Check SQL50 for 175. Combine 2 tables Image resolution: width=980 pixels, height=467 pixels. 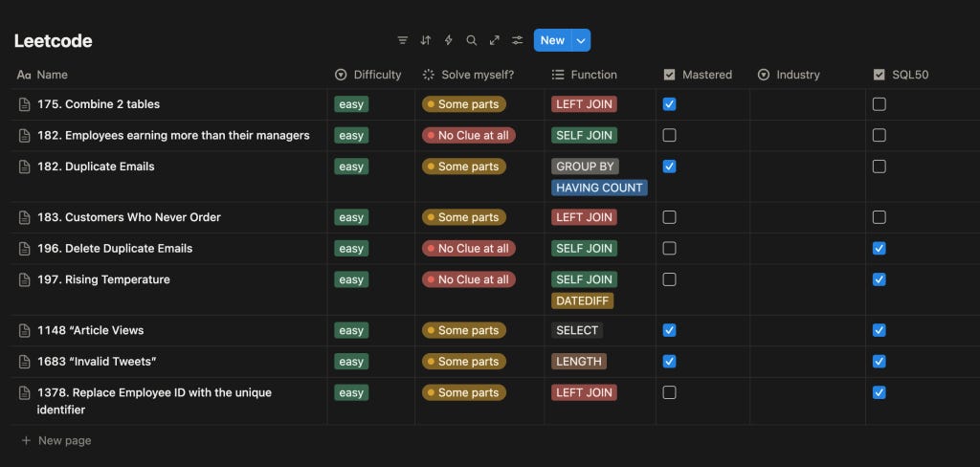(x=880, y=104)
